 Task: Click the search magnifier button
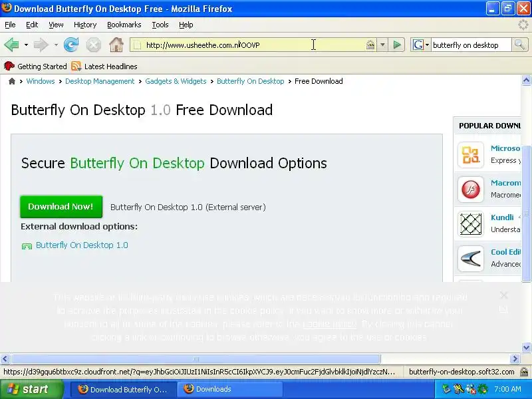pyautogui.click(x=519, y=45)
